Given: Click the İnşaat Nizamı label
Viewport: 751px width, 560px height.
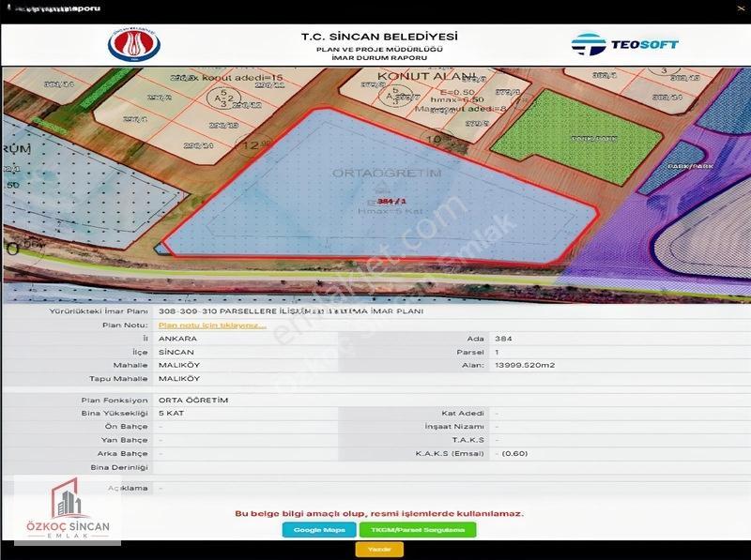Looking at the screenshot, I should [454, 427].
